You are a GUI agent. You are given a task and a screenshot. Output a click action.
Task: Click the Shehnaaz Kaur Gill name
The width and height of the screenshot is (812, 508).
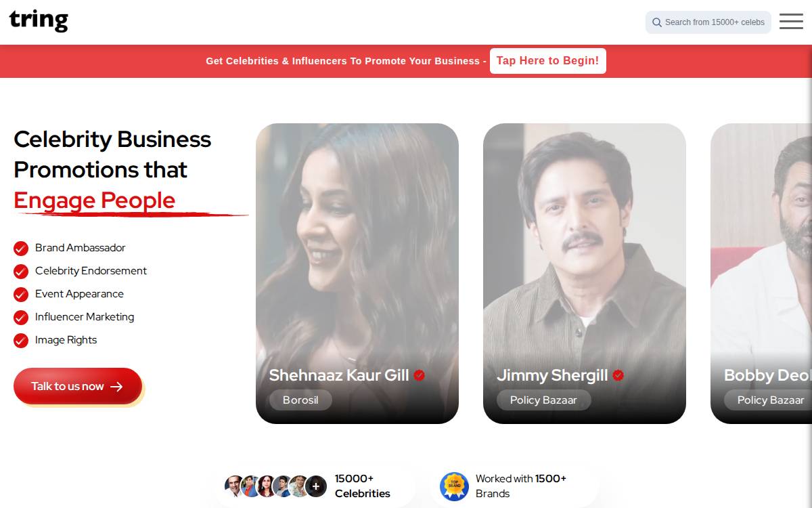pyautogui.click(x=339, y=375)
